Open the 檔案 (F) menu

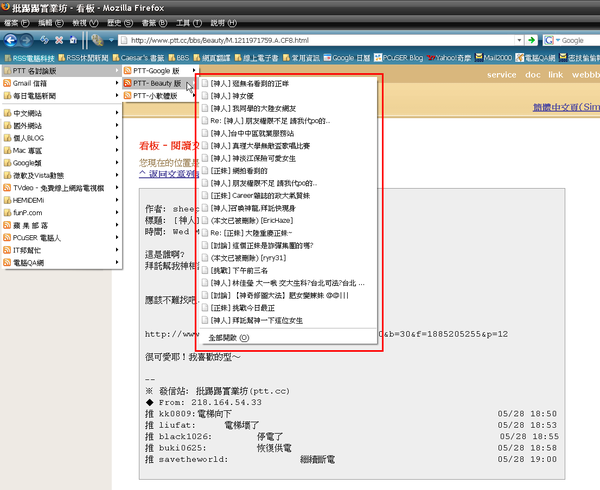[x=16, y=23]
